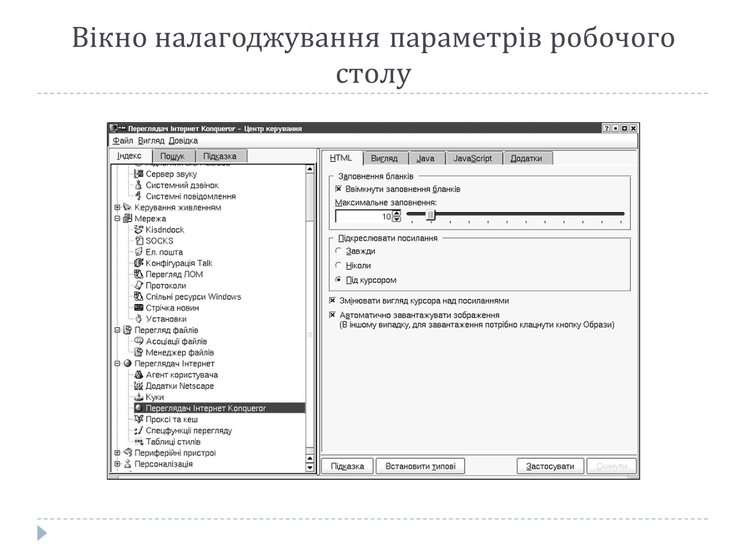Select the Завжди radio button
This screenshot has height=560, width=747.
point(338,251)
